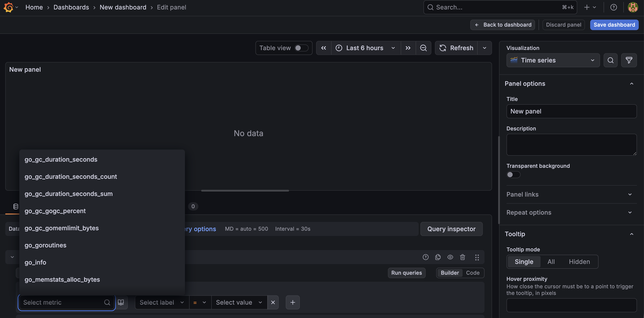Viewport: 644px width, 318px height.
Task: Select go_gc_duration_seconds_count metric
Action: coord(102,177)
